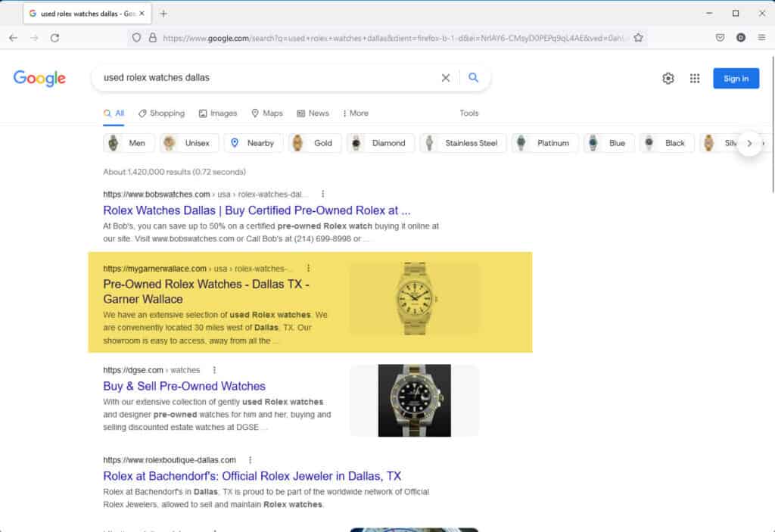Screen dimensions: 775x532
Task: Select the Platinum filter chip
Action: (x=545, y=143)
